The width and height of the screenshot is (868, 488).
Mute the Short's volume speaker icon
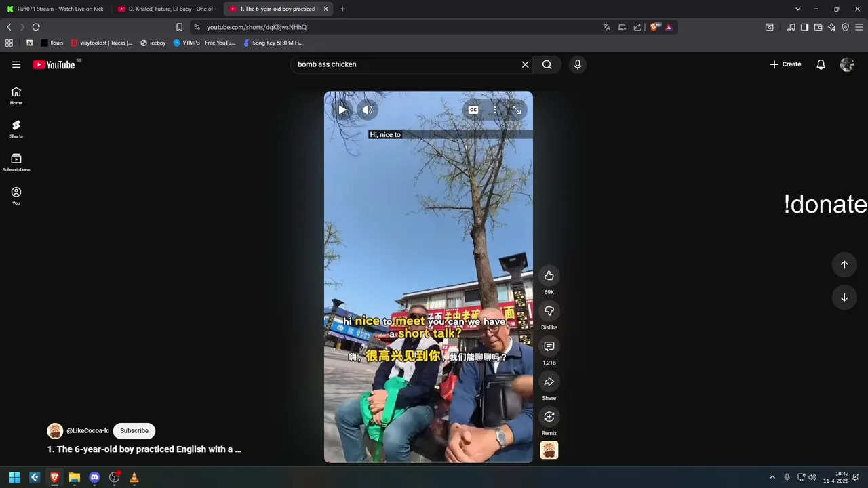[x=367, y=110]
